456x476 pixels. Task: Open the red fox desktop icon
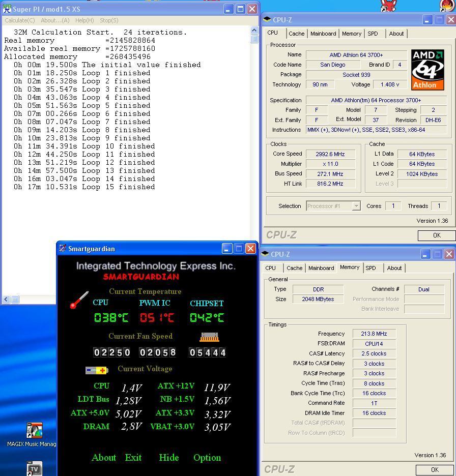(388, 5)
